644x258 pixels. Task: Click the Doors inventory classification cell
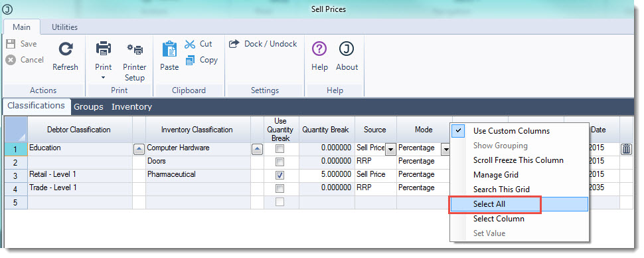tap(198, 162)
